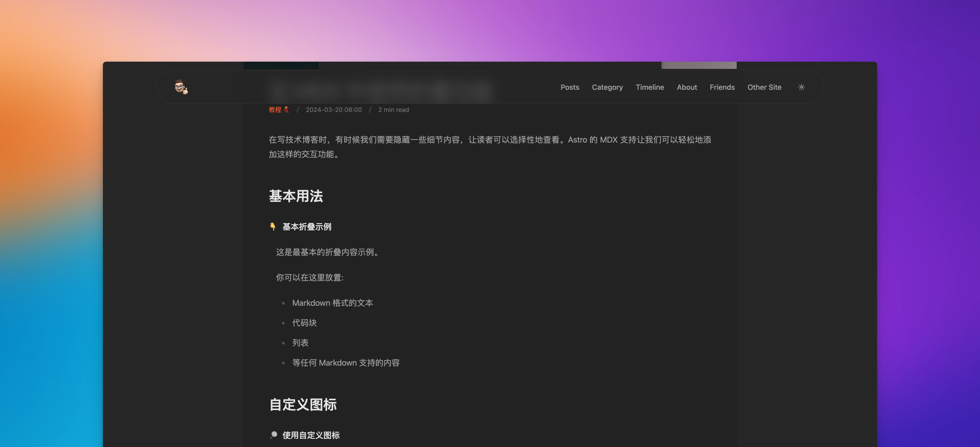Open the About page
Viewport: 980px width, 447px height.
[687, 87]
